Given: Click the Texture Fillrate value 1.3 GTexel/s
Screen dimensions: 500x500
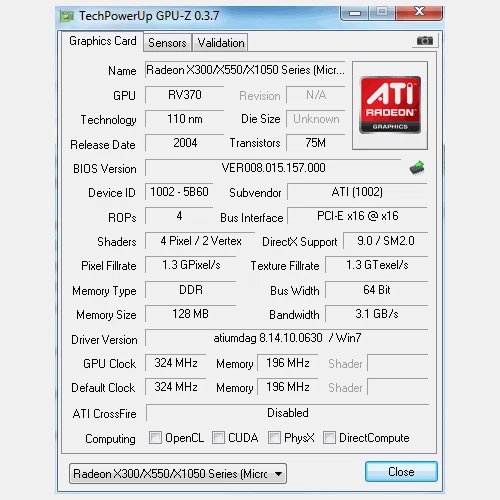Looking at the screenshot, I should pos(377,265).
